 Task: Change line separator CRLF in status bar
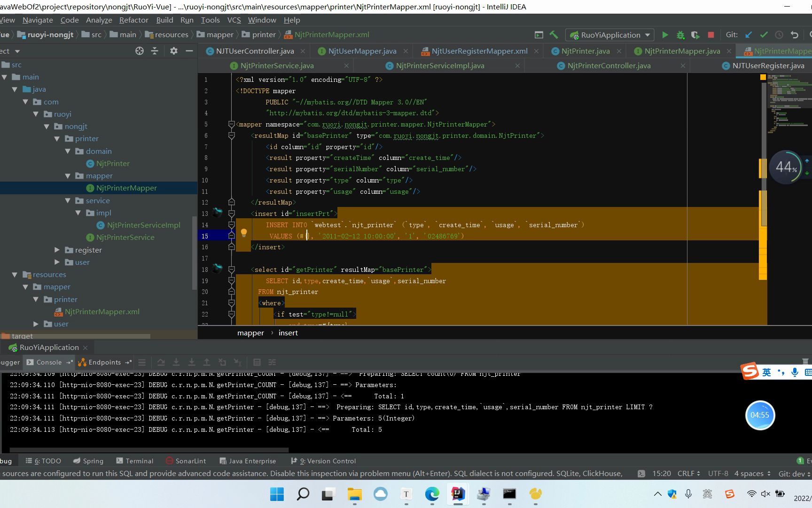(x=689, y=473)
